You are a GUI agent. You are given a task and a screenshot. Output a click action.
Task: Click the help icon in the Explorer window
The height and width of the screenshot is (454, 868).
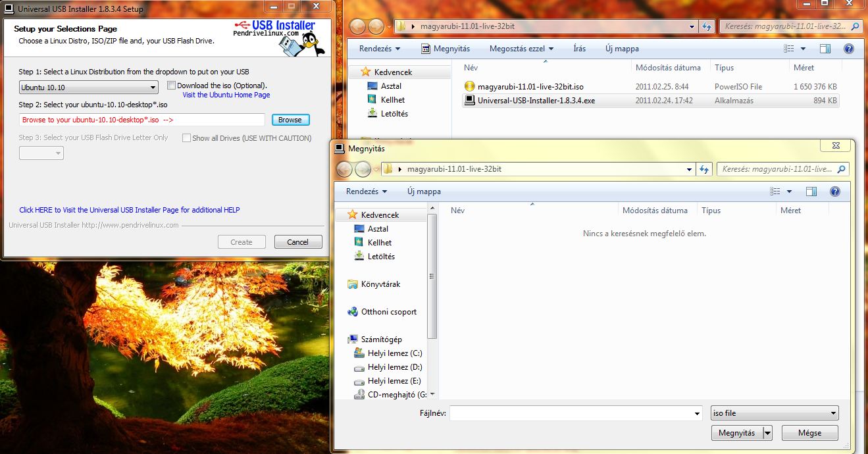tap(849, 49)
